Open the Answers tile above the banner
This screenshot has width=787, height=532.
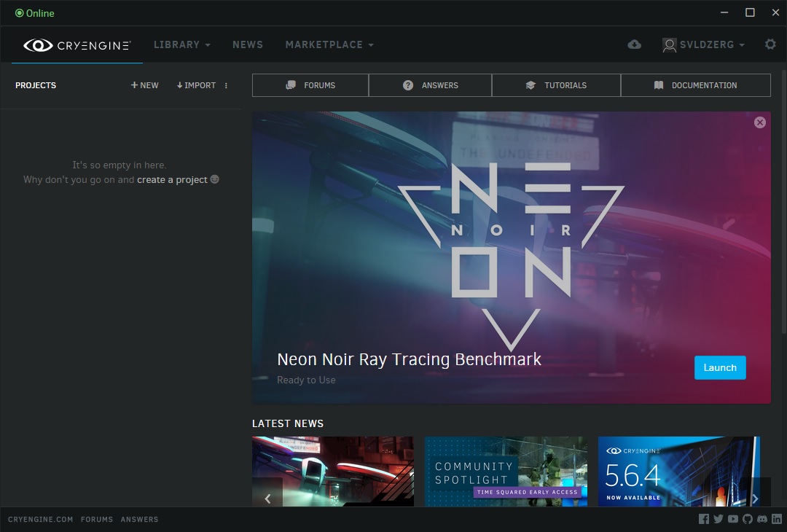pyautogui.click(x=430, y=85)
